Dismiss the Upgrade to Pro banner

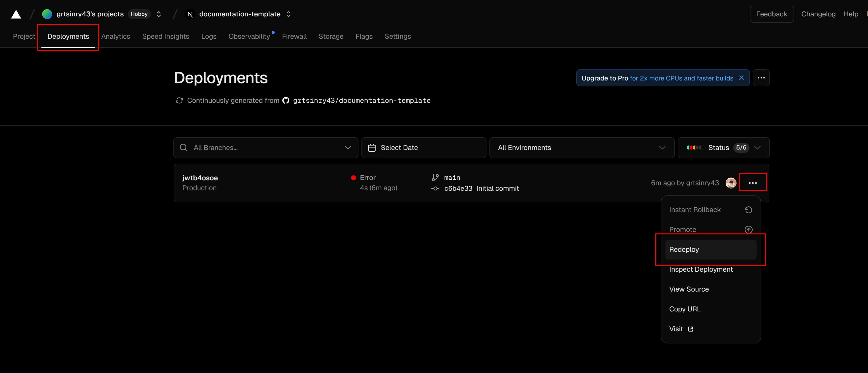click(741, 78)
